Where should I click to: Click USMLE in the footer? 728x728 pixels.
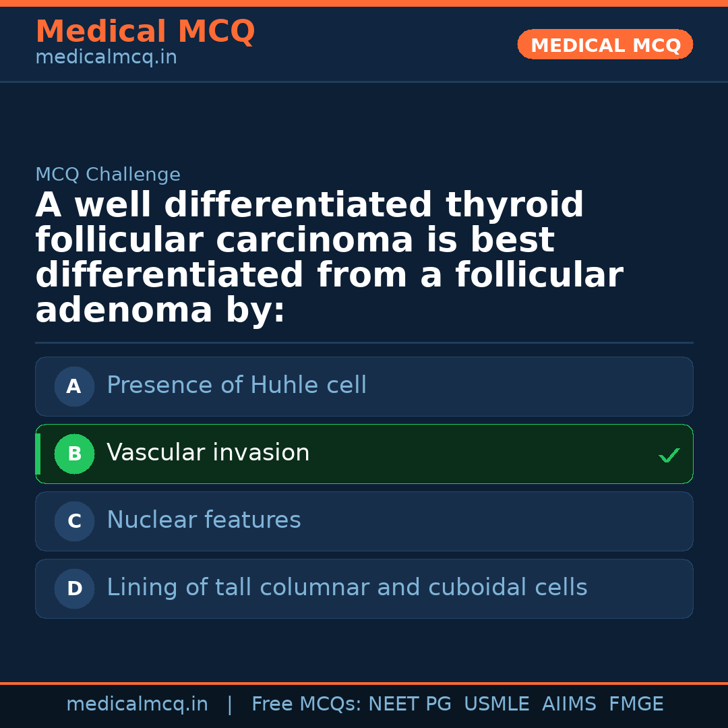[496, 704]
